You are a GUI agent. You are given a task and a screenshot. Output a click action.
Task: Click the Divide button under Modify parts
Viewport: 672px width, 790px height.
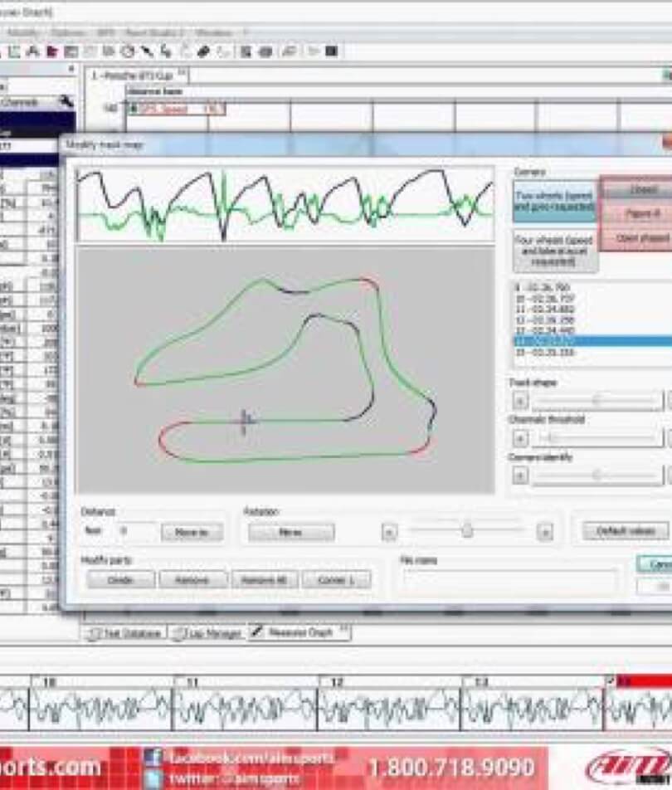point(119,580)
